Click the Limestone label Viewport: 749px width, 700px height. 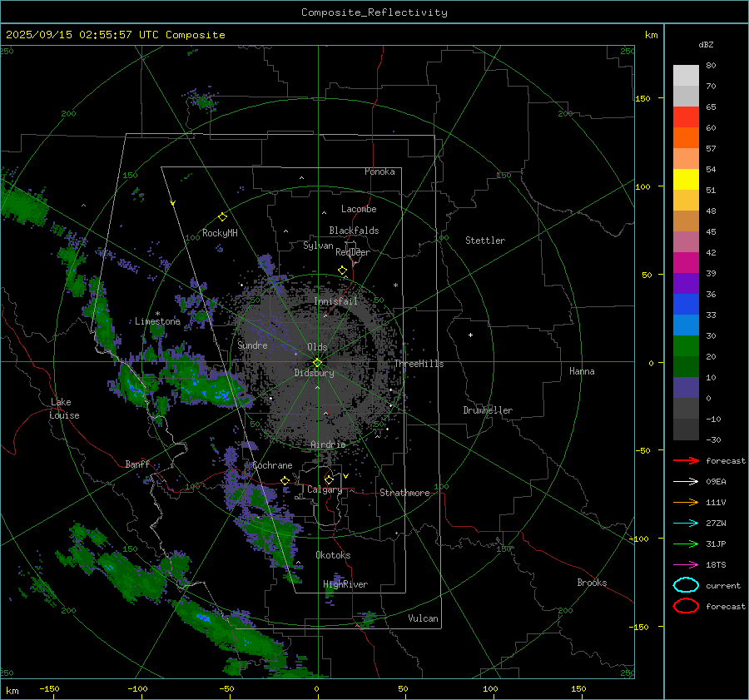click(157, 321)
